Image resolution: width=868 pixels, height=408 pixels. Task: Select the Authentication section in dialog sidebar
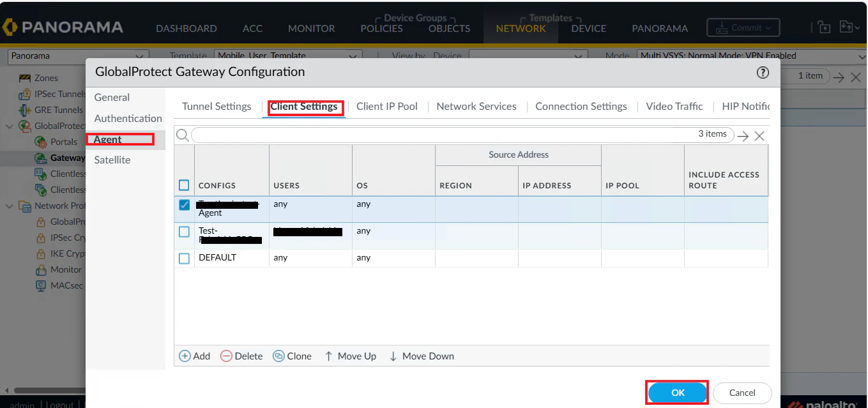pos(128,119)
